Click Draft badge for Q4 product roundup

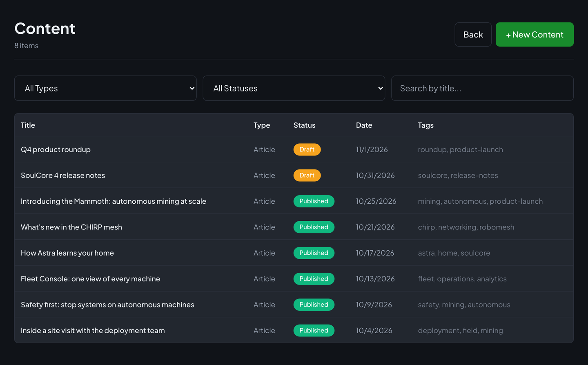[x=307, y=149]
